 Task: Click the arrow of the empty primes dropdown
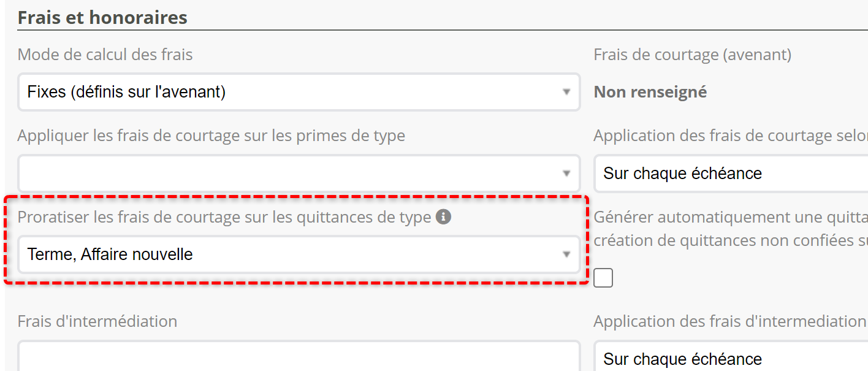coord(566,174)
